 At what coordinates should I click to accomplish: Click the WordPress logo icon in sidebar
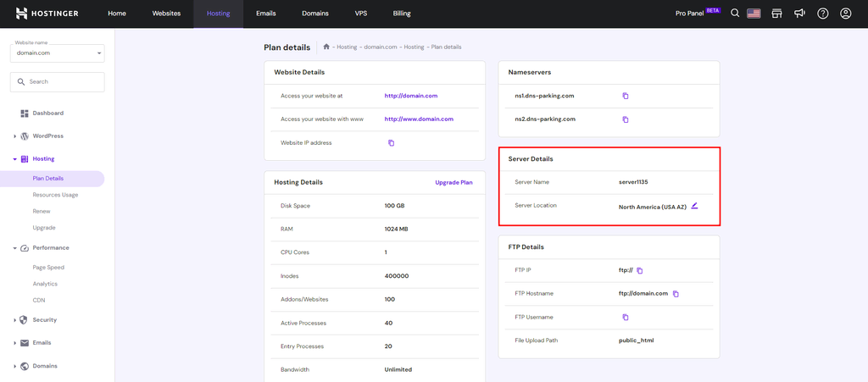(25, 136)
